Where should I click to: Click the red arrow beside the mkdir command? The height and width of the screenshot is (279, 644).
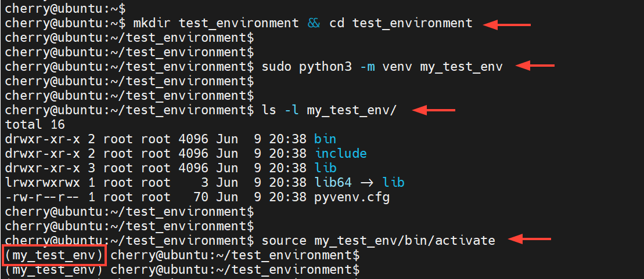(508, 24)
